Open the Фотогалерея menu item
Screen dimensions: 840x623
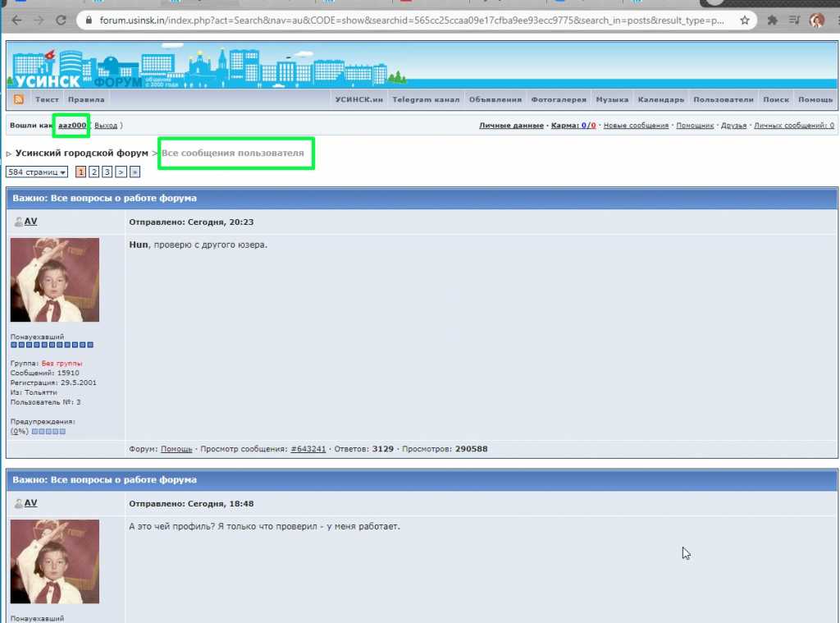point(559,99)
